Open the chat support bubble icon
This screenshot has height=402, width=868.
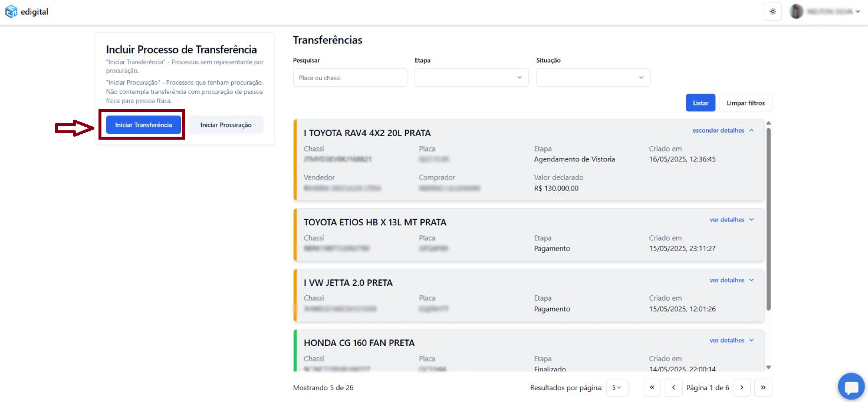(x=851, y=387)
